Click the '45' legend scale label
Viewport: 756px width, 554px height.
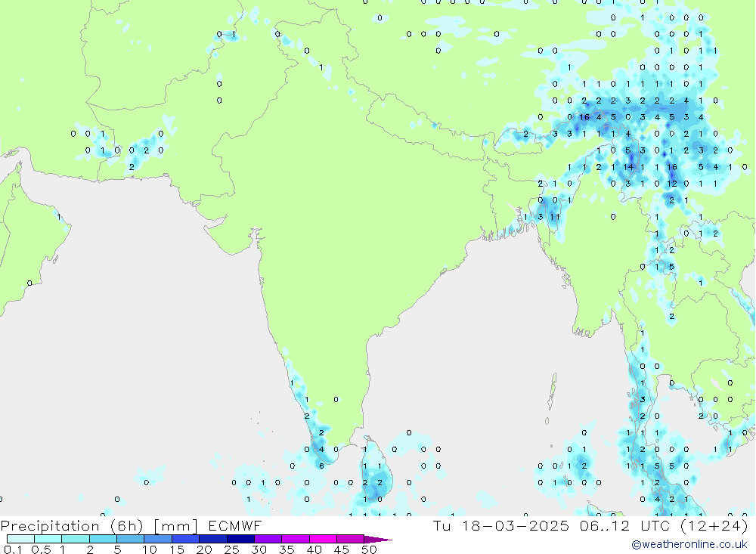click(342, 549)
